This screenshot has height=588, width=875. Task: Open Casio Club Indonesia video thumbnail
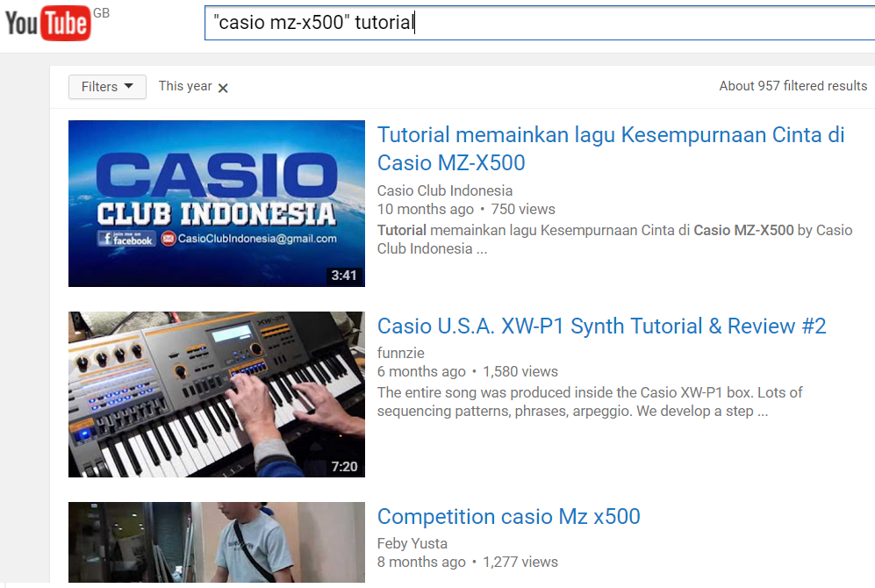[x=217, y=204]
